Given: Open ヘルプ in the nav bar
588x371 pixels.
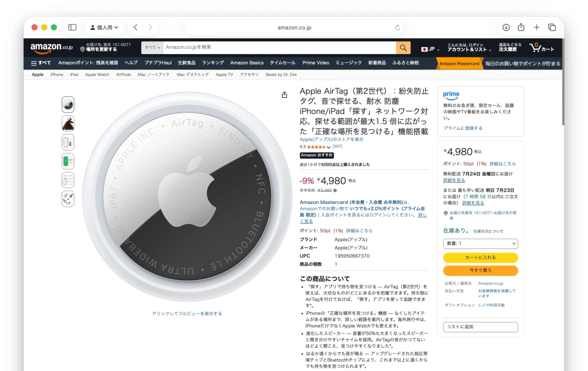Looking at the screenshot, I should [x=131, y=63].
